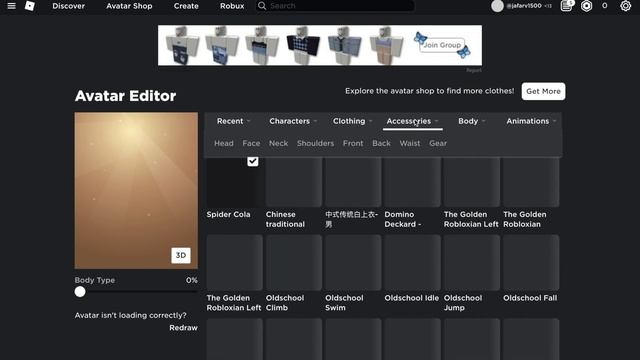
Task: Toggle the 3D avatar view button
Action: (x=181, y=255)
